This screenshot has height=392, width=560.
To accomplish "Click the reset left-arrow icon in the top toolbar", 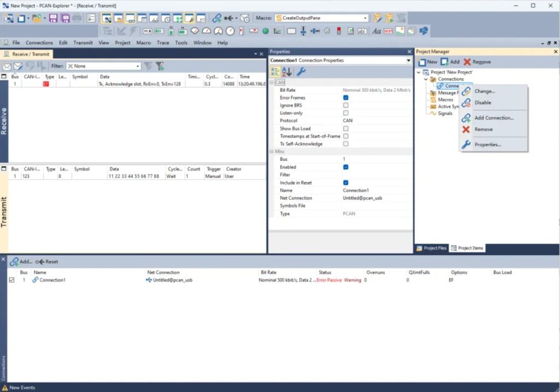I will pos(229,18).
